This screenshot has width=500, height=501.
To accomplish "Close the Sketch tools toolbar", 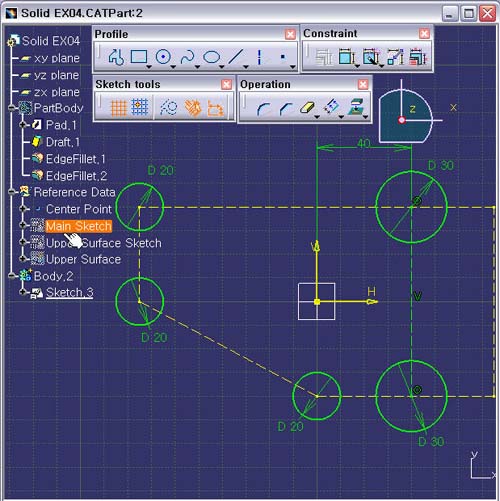I will [x=226, y=84].
